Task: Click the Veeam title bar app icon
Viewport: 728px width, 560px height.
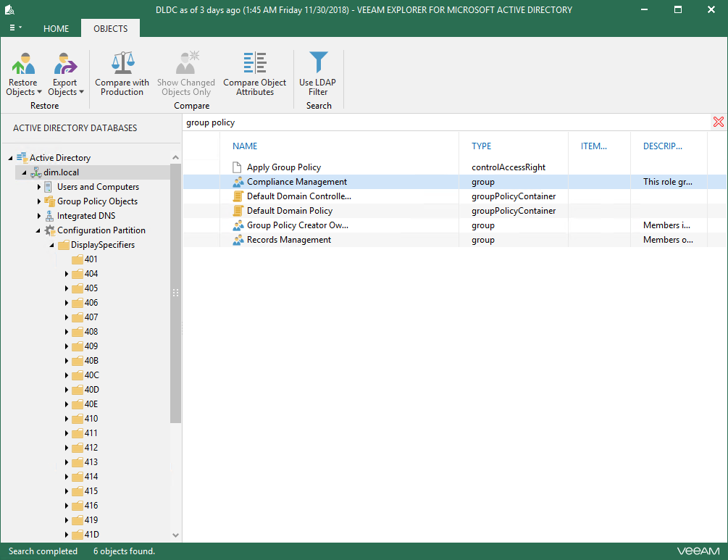Action: click(9, 9)
